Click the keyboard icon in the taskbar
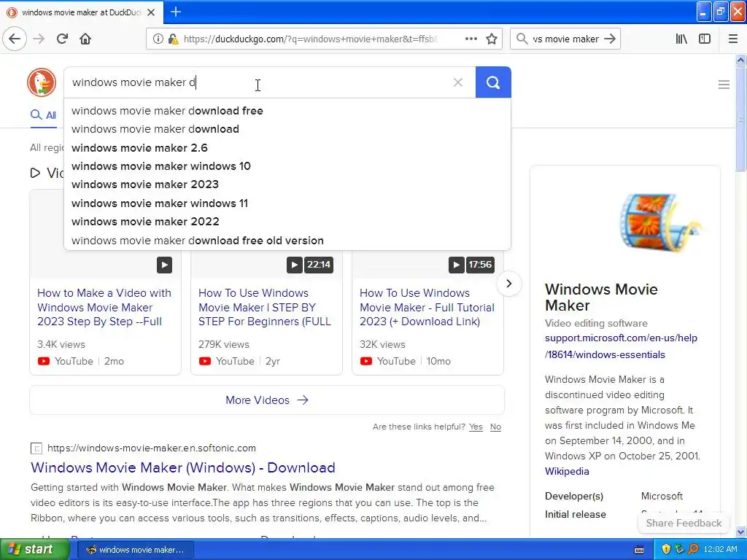This screenshot has width=747, height=560. (639, 550)
